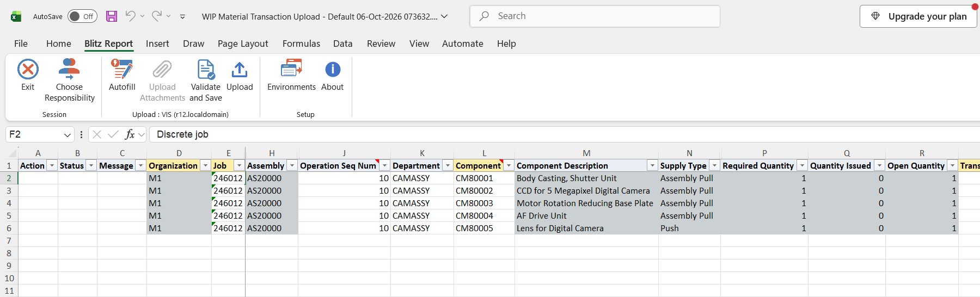Open the Help tab
Image resolution: width=980 pixels, height=297 pixels.
point(506,44)
